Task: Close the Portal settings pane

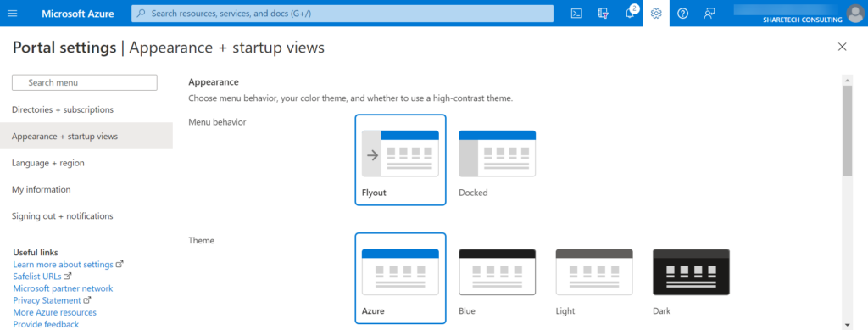Action: [x=842, y=47]
